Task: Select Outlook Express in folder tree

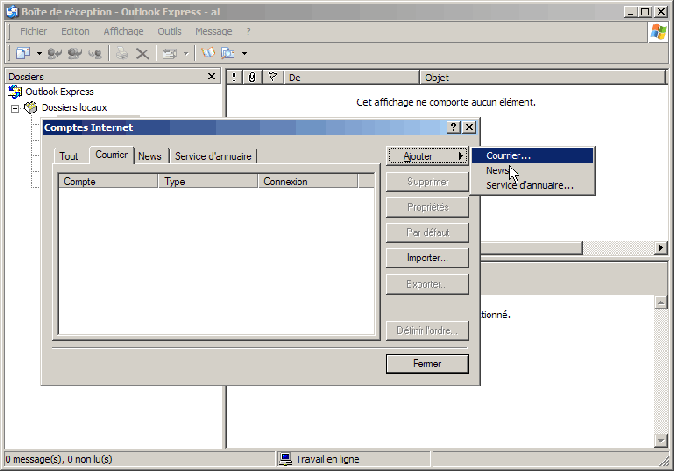Action: tap(59, 92)
